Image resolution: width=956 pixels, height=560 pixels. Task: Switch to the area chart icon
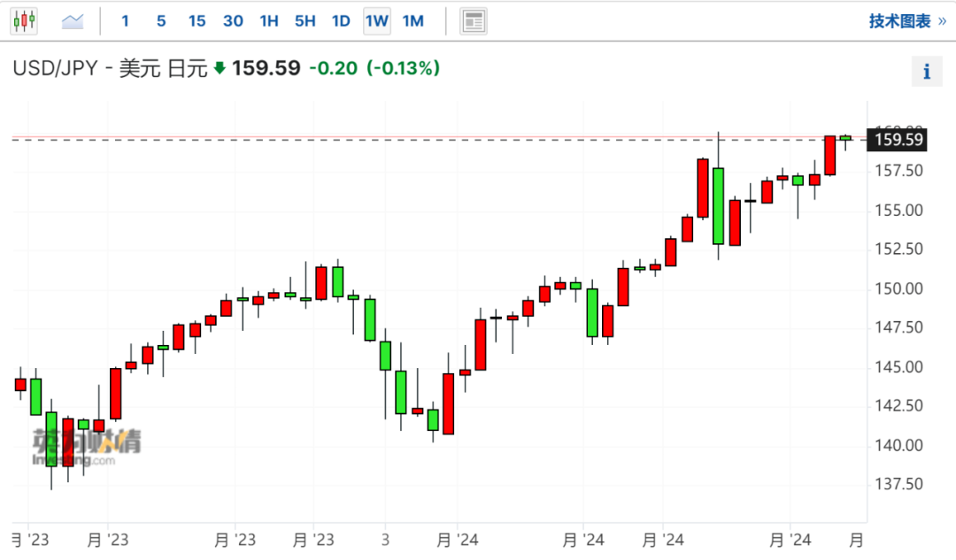pos(72,21)
